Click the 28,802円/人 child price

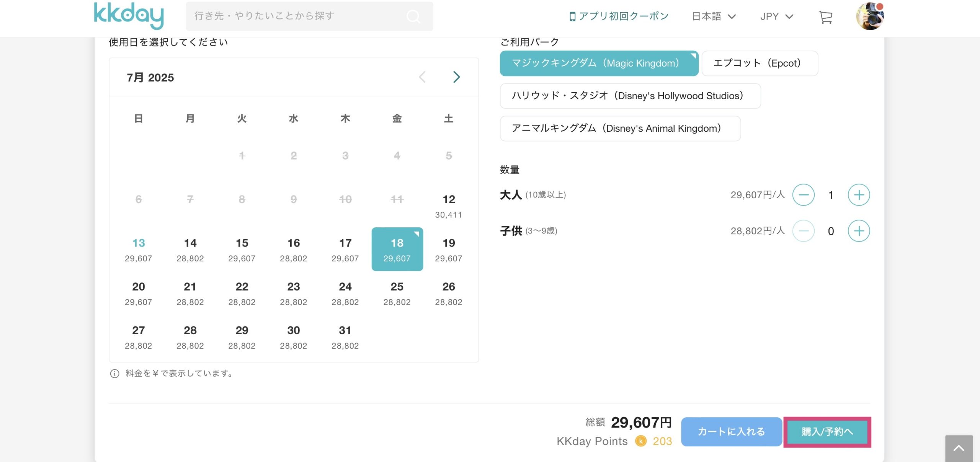[758, 231]
